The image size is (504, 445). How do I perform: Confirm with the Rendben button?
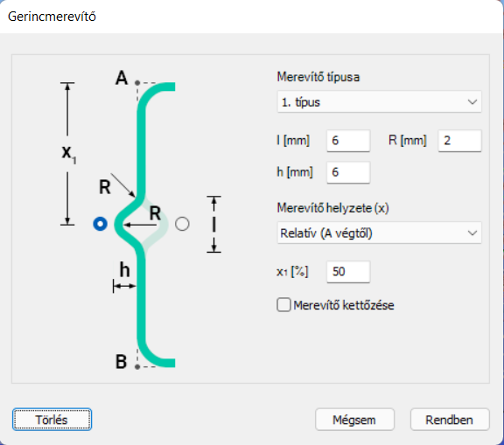pyautogui.click(x=450, y=420)
